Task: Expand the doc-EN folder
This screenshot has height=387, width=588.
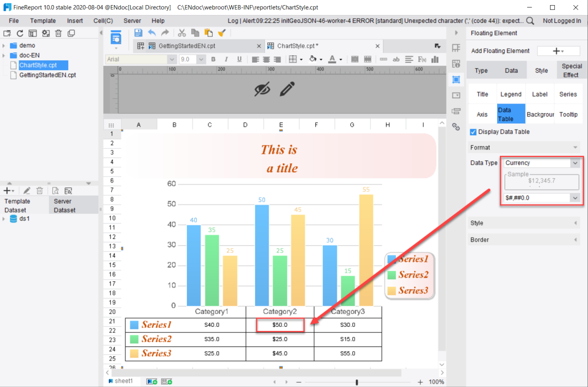Action: pos(4,55)
